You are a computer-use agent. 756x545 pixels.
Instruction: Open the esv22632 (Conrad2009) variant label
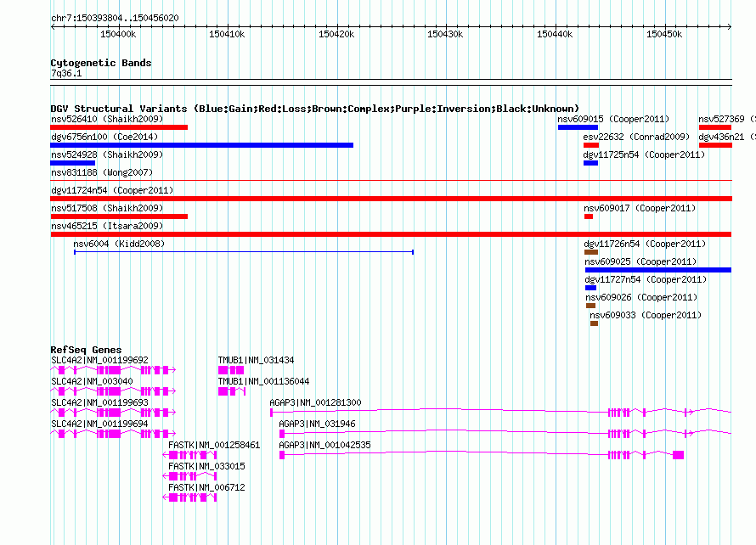click(636, 137)
